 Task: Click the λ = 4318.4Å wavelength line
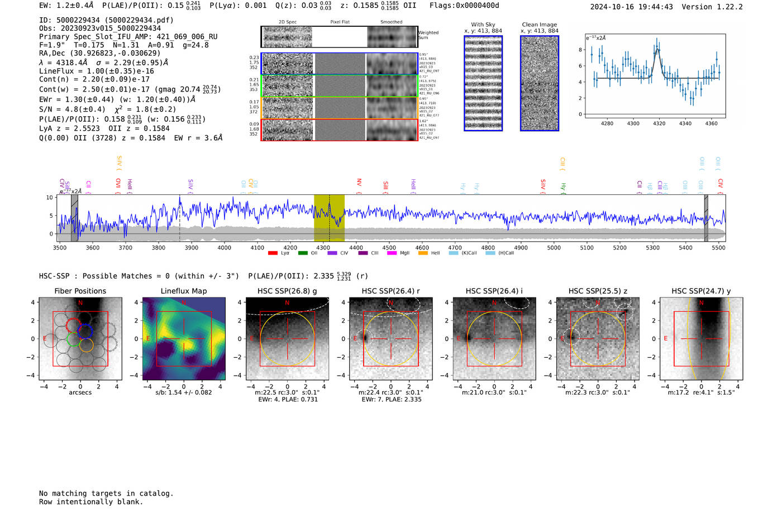pos(104,63)
